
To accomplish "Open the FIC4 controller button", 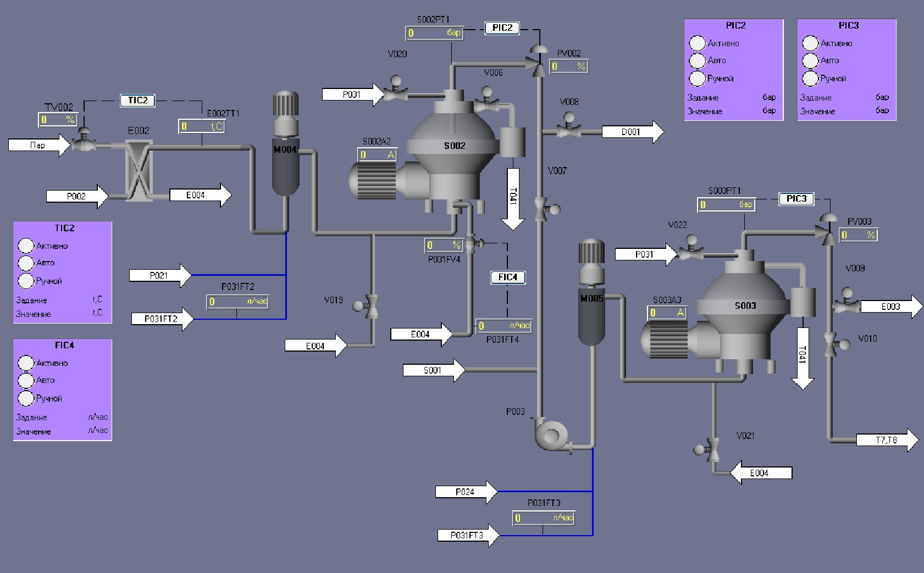I will pyautogui.click(x=507, y=277).
